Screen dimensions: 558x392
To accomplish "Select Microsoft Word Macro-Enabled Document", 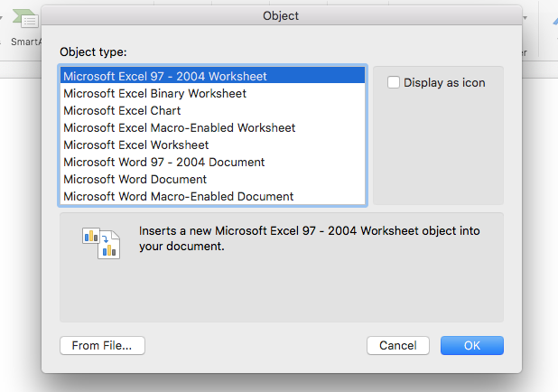I will pyautogui.click(x=212, y=196).
